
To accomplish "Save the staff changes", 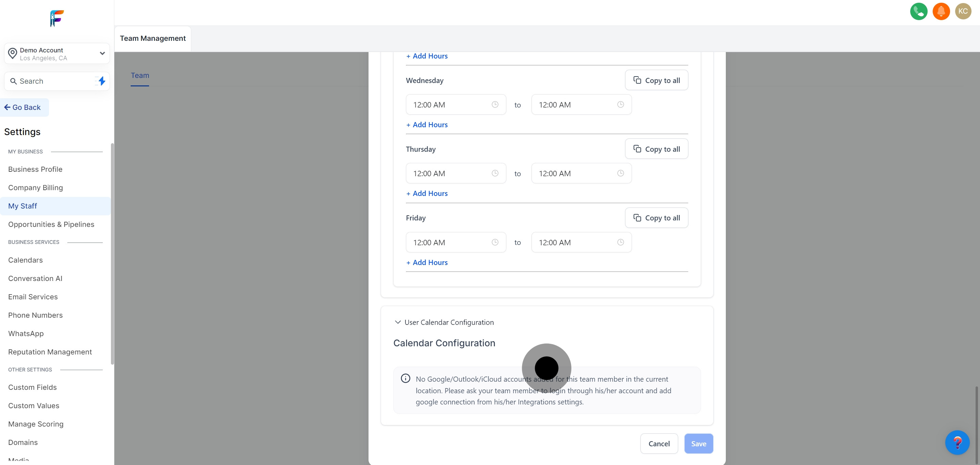I will pyautogui.click(x=699, y=443).
